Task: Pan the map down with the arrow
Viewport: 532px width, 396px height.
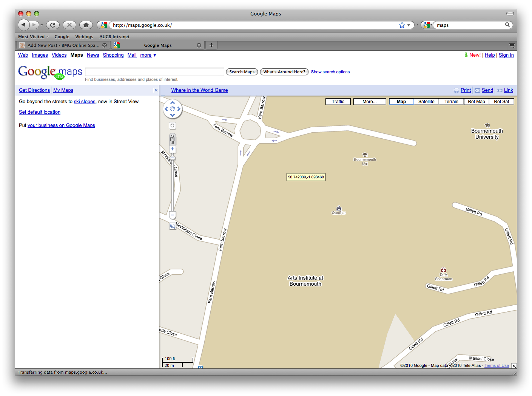Action: [173, 115]
